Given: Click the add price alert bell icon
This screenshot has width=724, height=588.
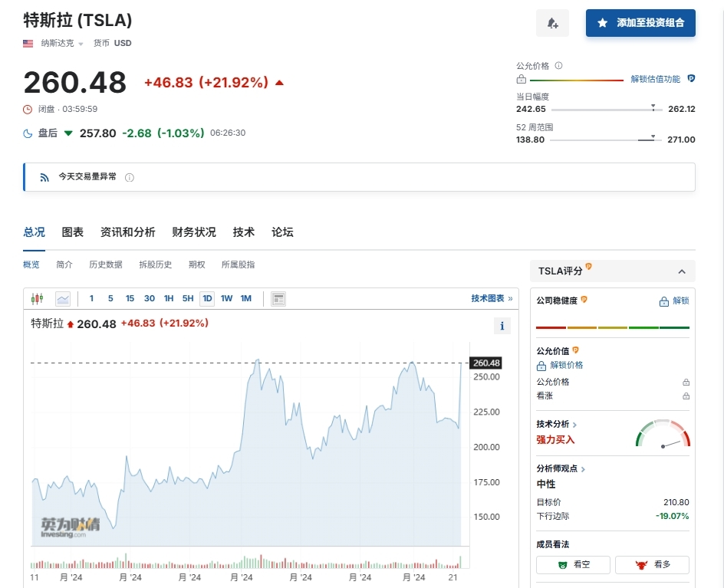Looking at the screenshot, I should 552,23.
